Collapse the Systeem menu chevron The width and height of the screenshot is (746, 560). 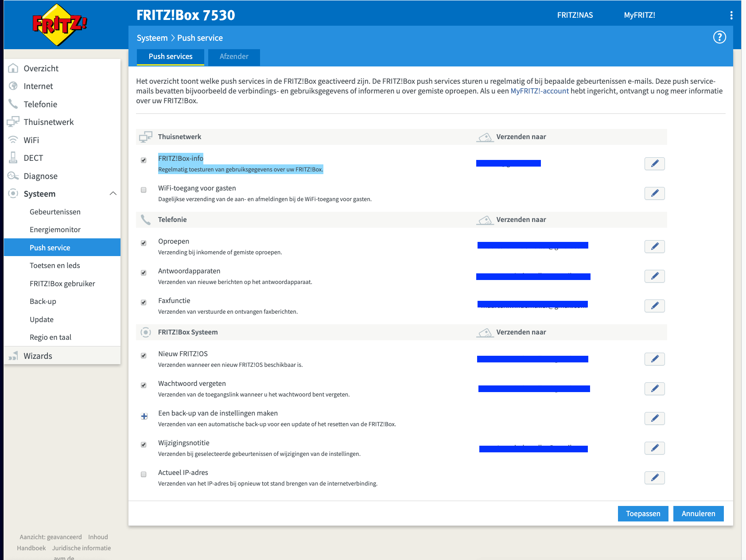(x=113, y=194)
